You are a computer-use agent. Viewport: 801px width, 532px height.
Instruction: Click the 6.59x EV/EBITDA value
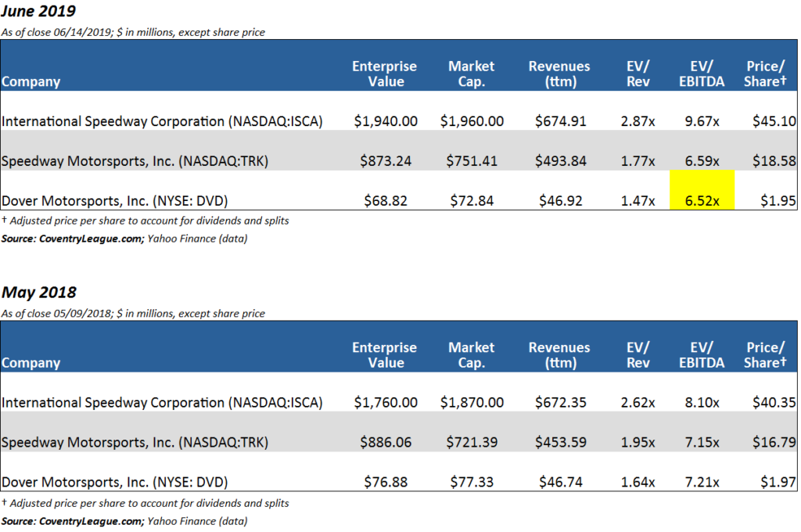click(702, 161)
